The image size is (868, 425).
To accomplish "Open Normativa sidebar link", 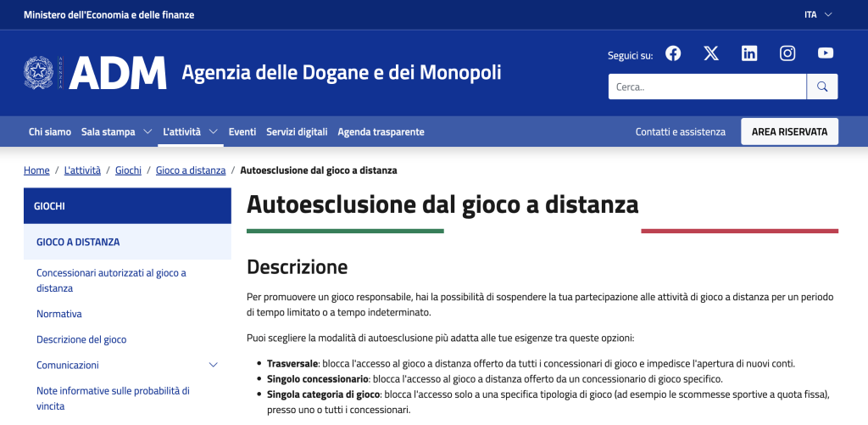I will pos(59,314).
